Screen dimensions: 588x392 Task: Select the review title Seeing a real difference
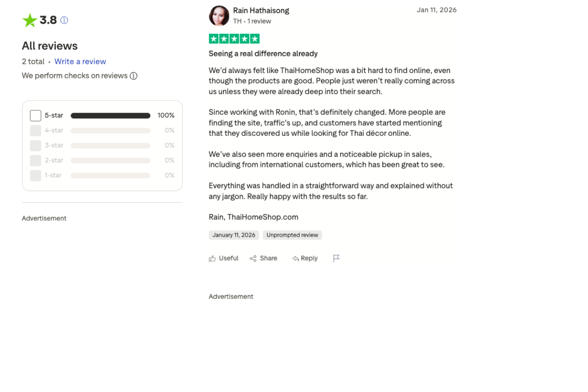coord(263,53)
